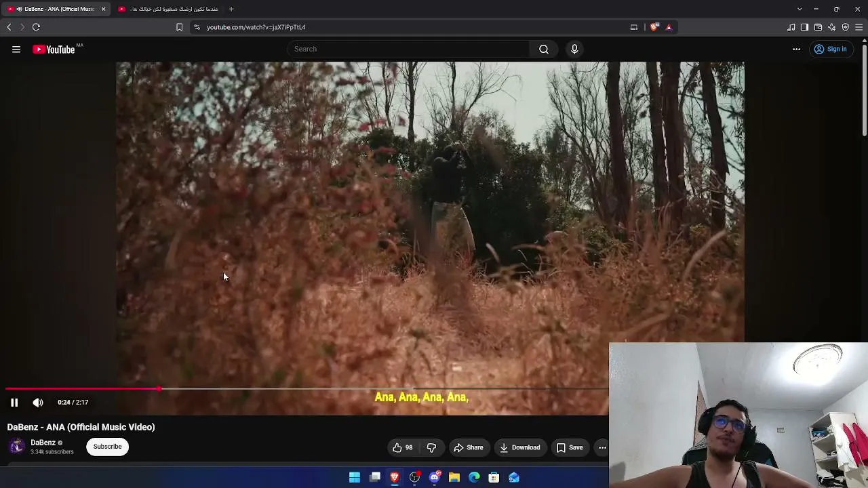Open the Brave playlist music note icon
868x488 pixels.
click(791, 27)
